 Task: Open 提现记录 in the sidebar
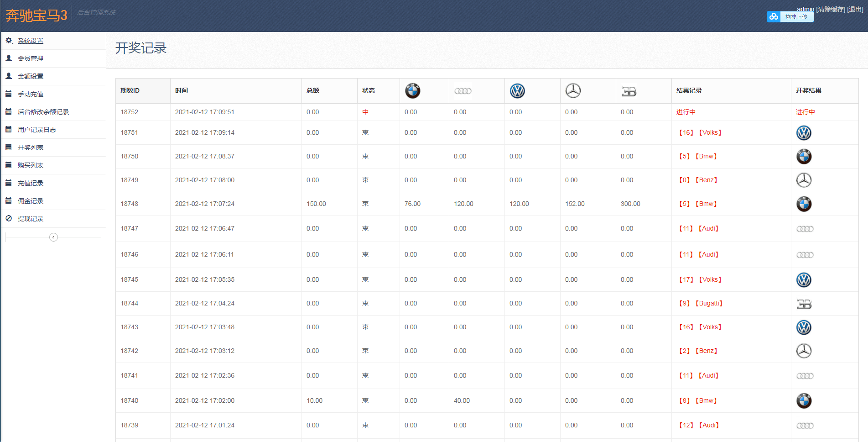[x=31, y=219]
